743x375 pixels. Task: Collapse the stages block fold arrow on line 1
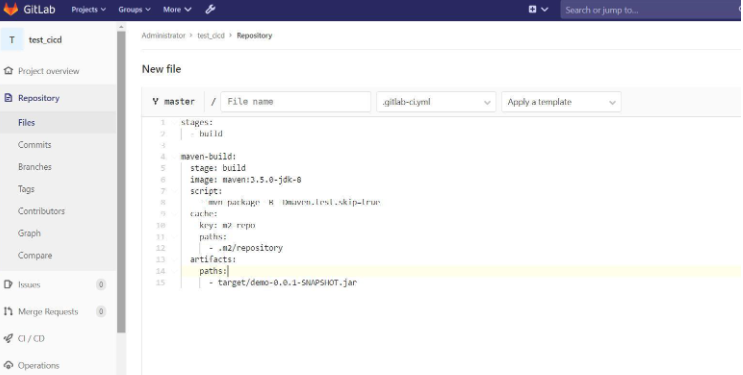[174, 122]
